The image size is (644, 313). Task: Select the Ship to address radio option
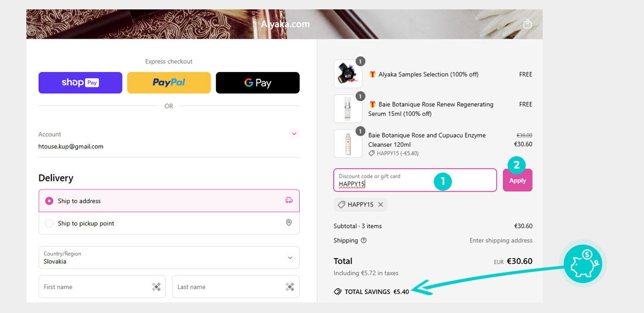point(49,201)
